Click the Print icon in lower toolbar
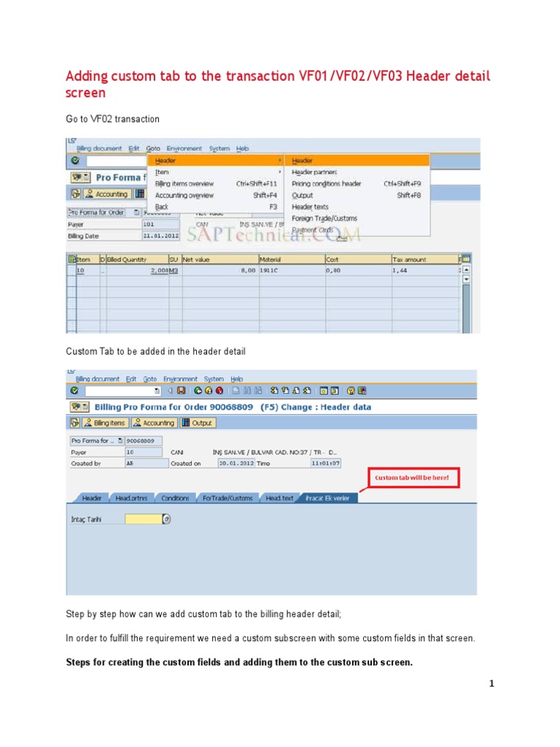 click(x=236, y=391)
